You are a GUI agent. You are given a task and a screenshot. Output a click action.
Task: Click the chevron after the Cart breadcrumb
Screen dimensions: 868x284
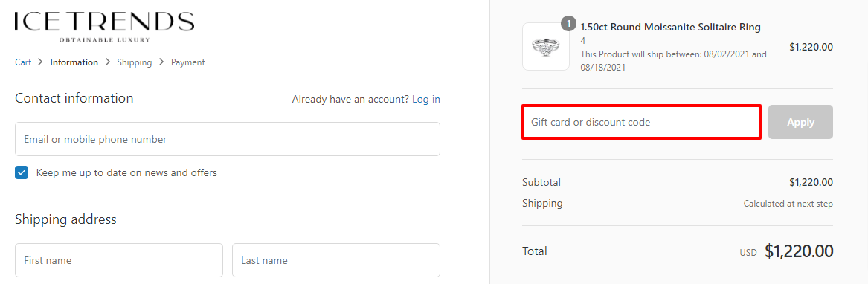pos(40,62)
